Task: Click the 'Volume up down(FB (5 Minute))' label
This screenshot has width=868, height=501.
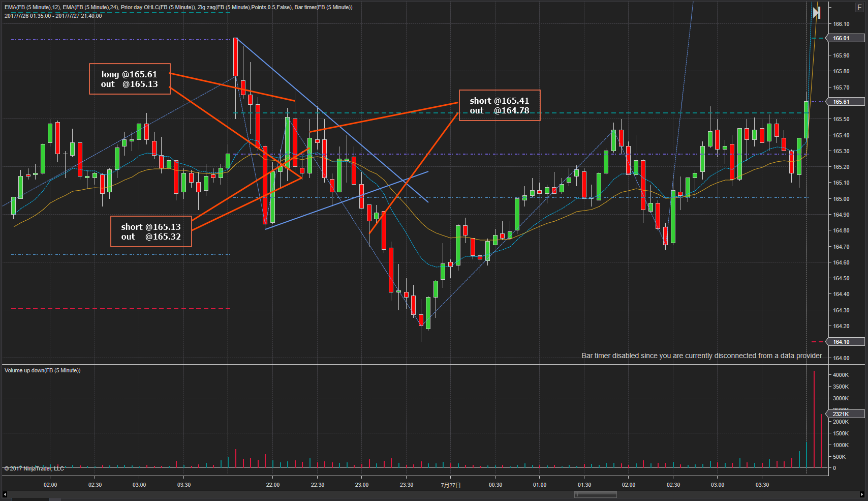Action: [x=43, y=370]
